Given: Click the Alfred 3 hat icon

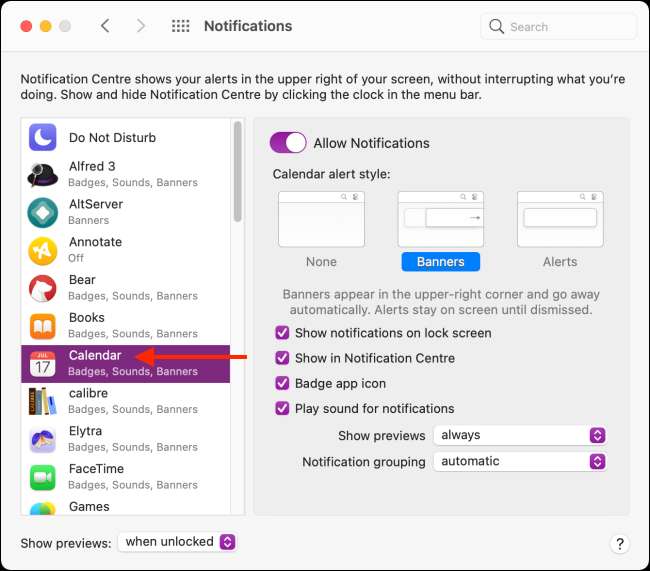Looking at the screenshot, I should coord(42,175).
